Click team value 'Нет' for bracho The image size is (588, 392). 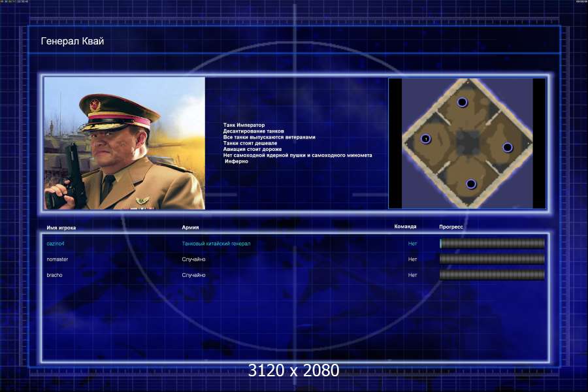click(x=412, y=275)
